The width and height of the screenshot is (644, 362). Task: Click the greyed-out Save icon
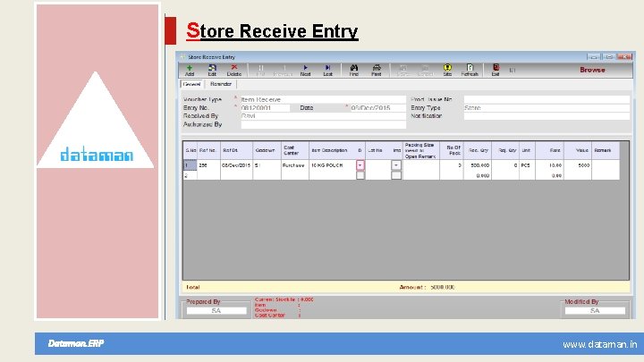(402, 71)
